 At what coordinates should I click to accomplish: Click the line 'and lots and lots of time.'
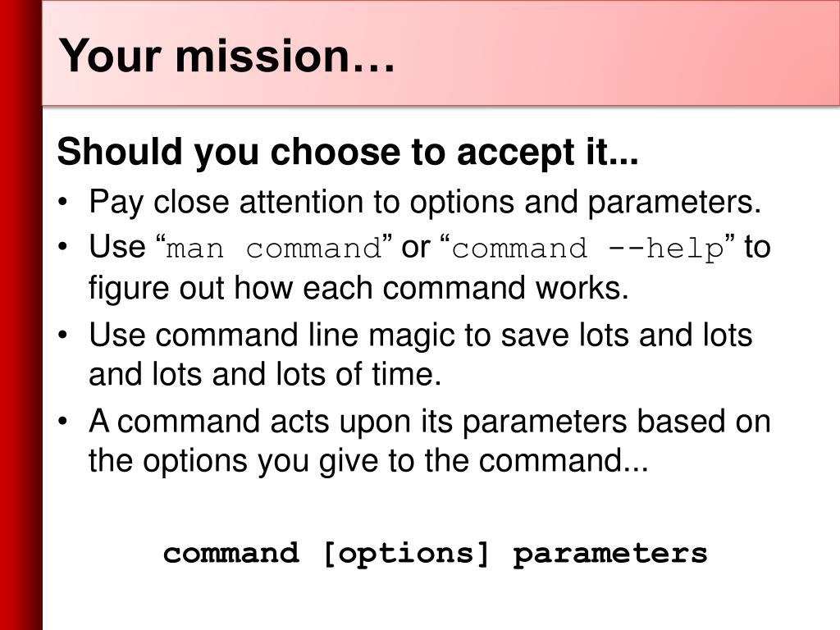click(265, 374)
